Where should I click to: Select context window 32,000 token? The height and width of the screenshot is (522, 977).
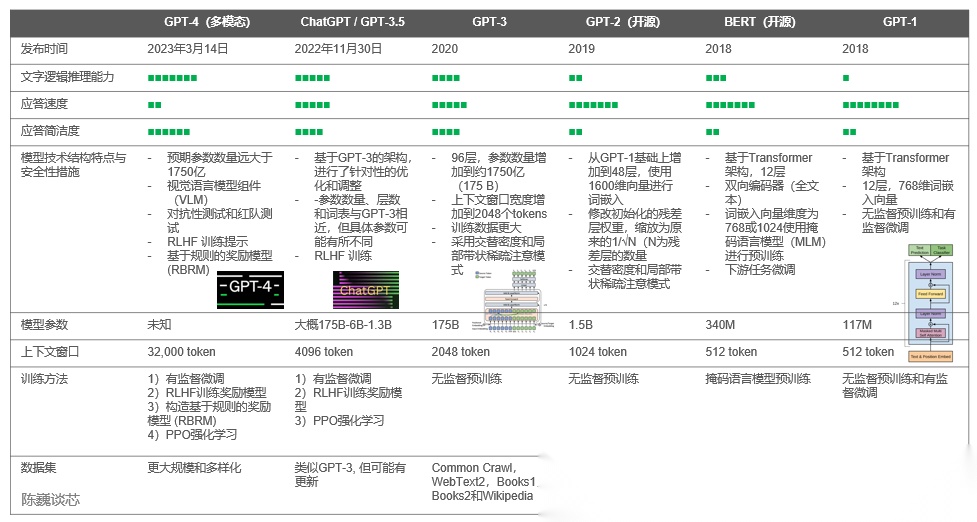pyautogui.click(x=181, y=351)
